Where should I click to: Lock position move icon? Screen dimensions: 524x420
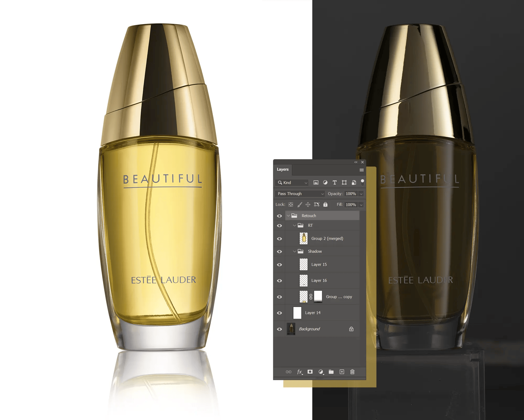pos(308,204)
